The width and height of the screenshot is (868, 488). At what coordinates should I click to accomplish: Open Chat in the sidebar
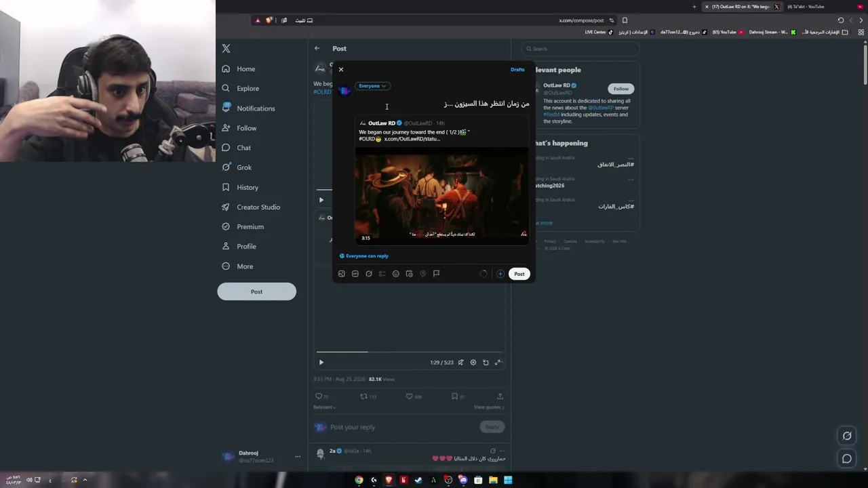coord(237,148)
